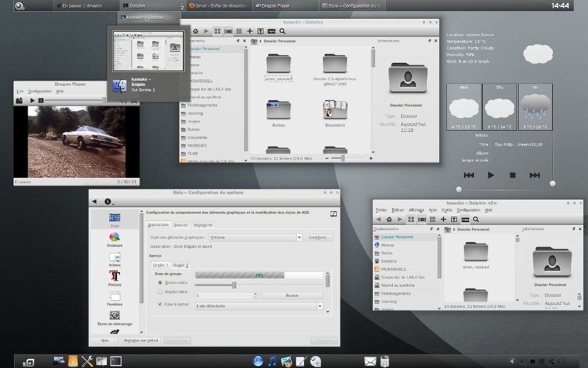Viewport: 588px width, 368px height.
Task: Open the Fenêtres settings module
Action: [x=115, y=298]
